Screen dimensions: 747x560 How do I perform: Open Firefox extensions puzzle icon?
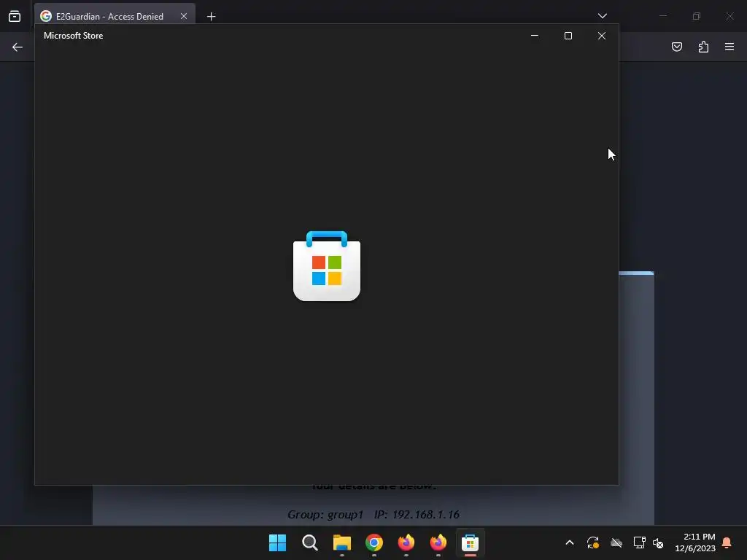[703, 47]
